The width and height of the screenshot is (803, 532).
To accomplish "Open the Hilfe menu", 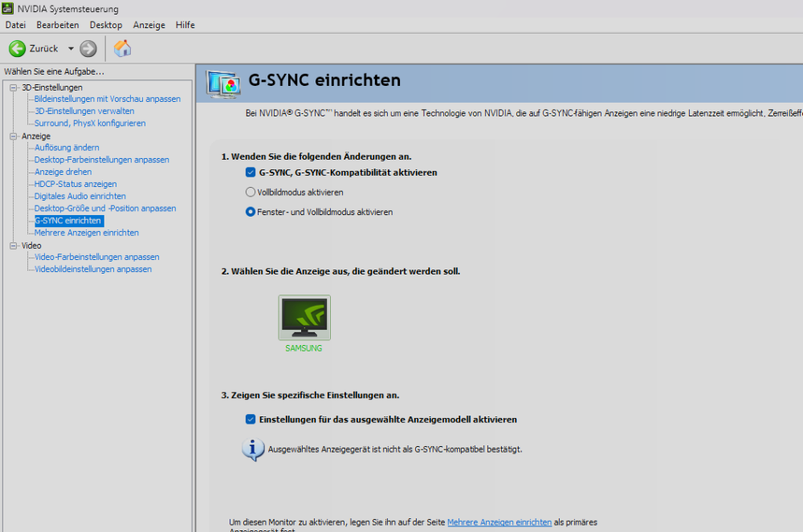I will click(x=185, y=25).
